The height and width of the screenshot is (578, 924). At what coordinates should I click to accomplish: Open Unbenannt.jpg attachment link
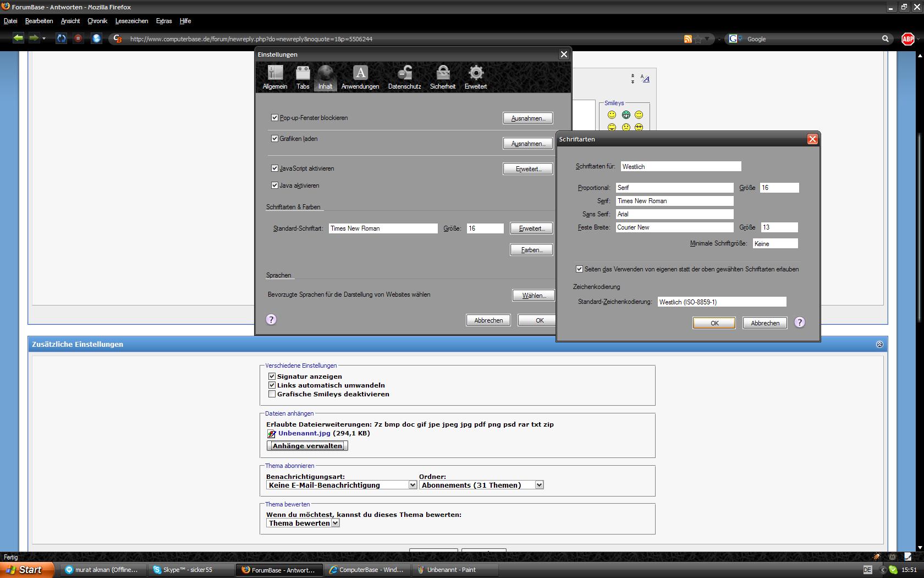pos(304,433)
